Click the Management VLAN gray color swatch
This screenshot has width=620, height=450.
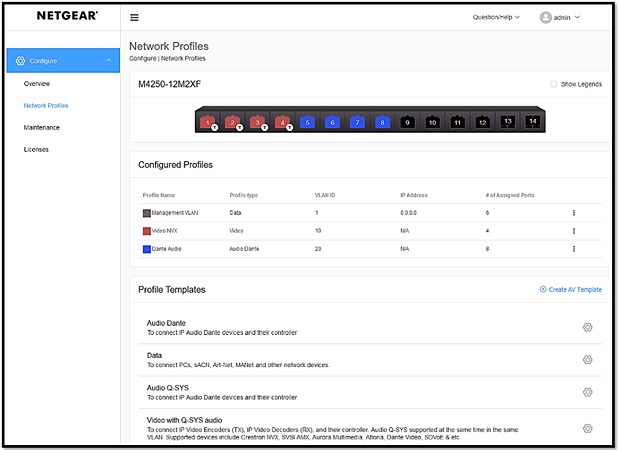click(147, 213)
